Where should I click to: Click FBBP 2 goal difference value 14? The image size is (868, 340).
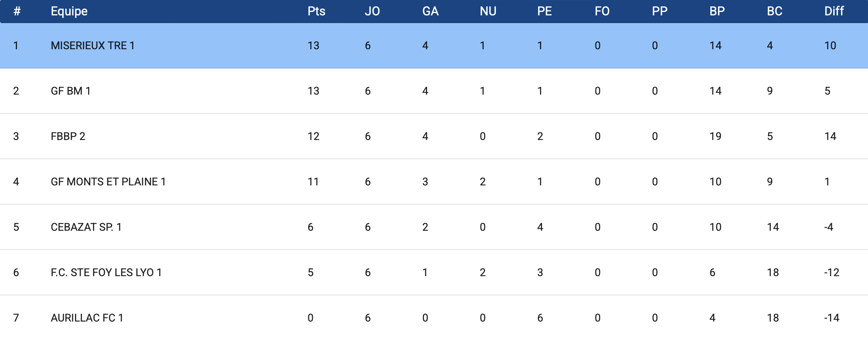point(830,137)
